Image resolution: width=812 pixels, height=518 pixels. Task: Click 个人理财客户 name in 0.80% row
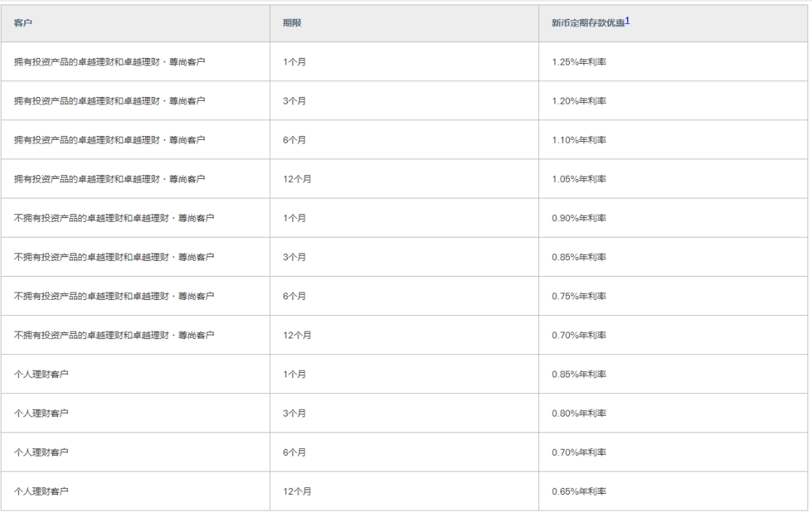tap(41, 413)
